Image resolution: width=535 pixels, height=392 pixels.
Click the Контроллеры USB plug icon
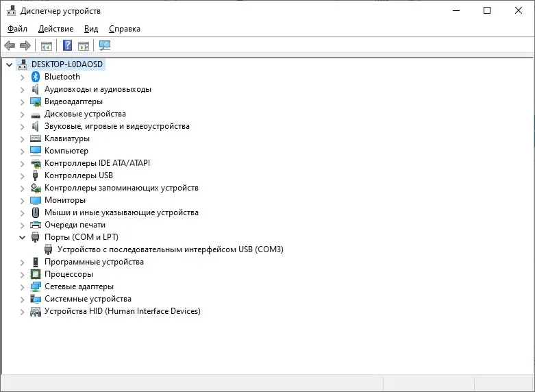(35, 175)
